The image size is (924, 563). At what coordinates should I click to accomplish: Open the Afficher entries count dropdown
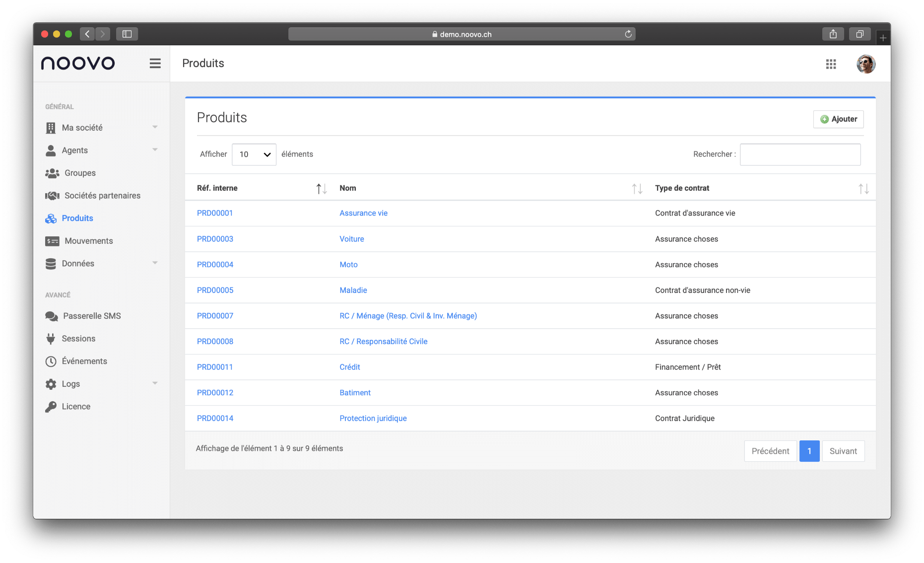[x=254, y=154]
